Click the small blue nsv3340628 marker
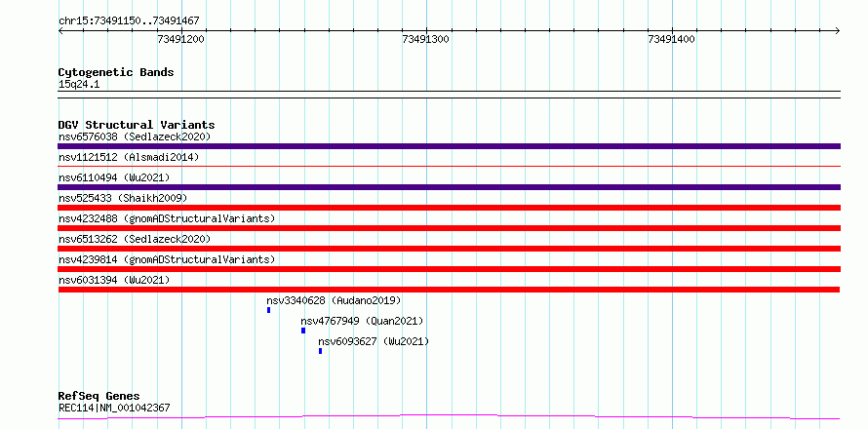 pos(268,310)
